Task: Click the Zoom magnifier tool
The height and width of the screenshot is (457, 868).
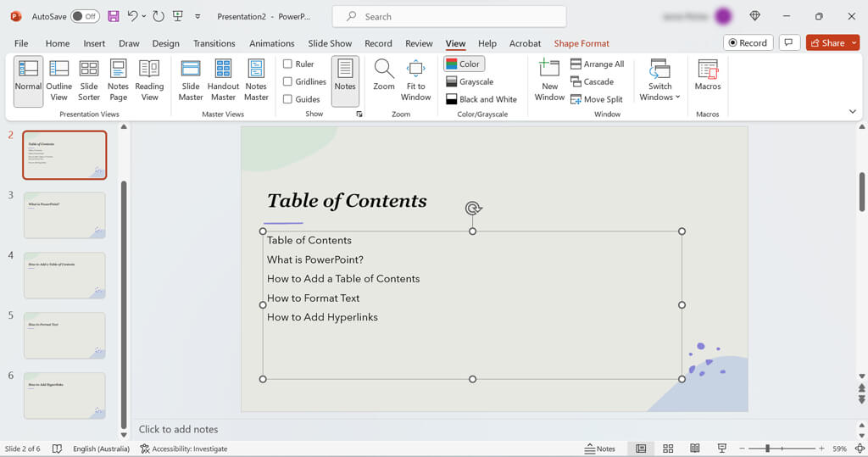Action: pos(384,75)
